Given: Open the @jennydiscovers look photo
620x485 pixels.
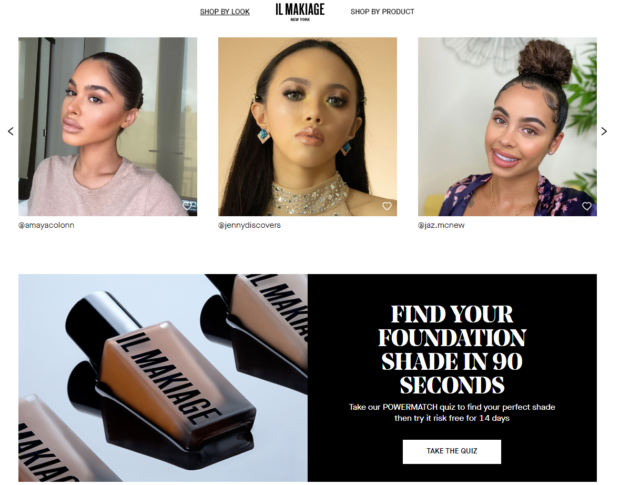Looking at the screenshot, I should click(x=307, y=126).
